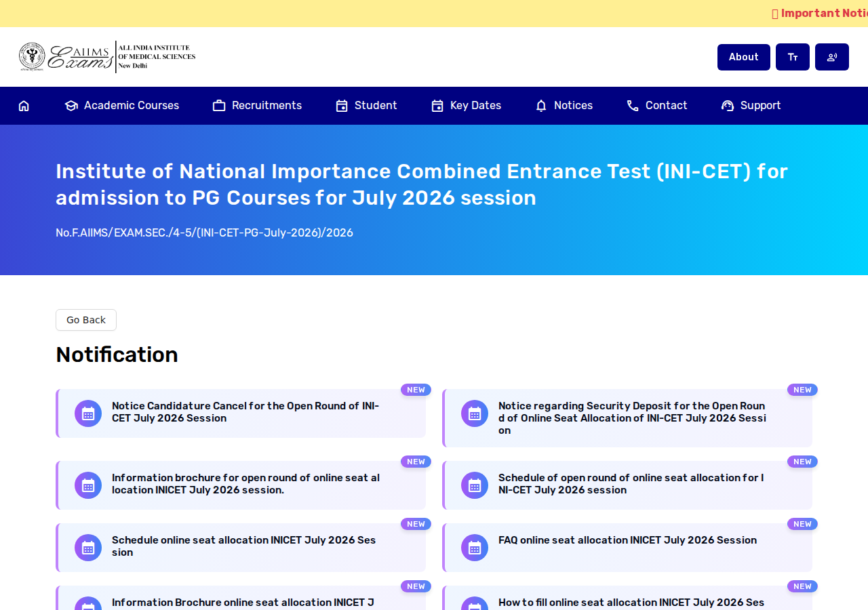The height and width of the screenshot is (610, 868).
Task: Click NEW badge on Schedule online seat allocation
Action: click(416, 524)
